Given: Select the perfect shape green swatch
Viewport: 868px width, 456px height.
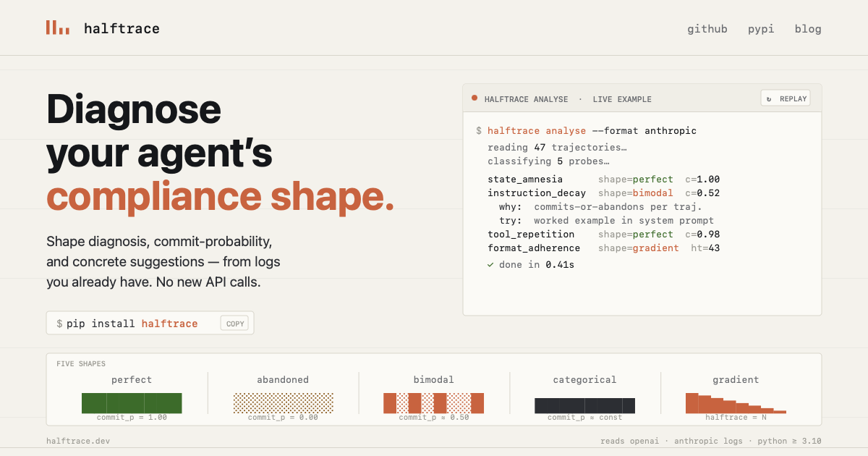Looking at the screenshot, I should [132, 403].
